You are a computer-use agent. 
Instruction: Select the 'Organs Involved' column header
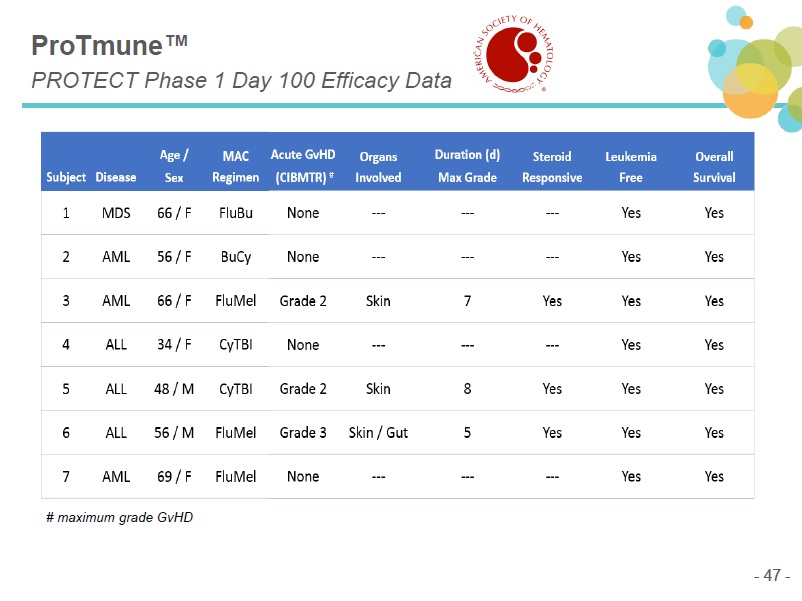[378, 166]
